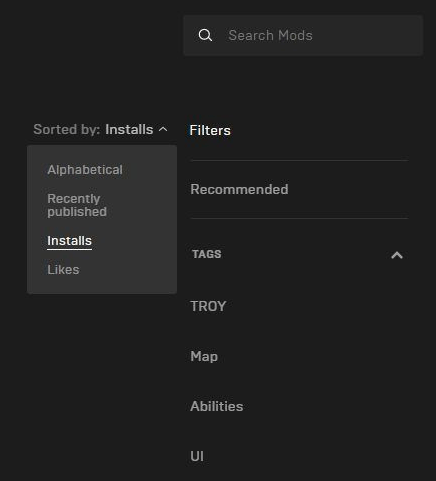
Task: Focus the Search Mods text field
Action: coord(303,35)
